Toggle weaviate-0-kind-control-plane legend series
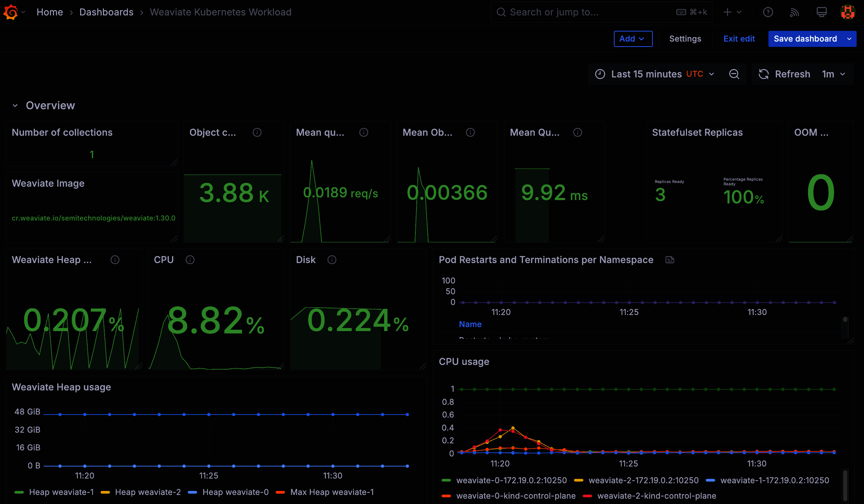Image resolution: width=864 pixels, height=504 pixels. click(516, 496)
